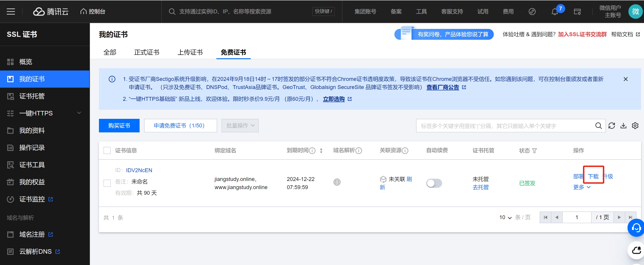Viewport: 644px width, 265px height.
Task: Switch to the 上传证书 tab
Action: tap(190, 52)
